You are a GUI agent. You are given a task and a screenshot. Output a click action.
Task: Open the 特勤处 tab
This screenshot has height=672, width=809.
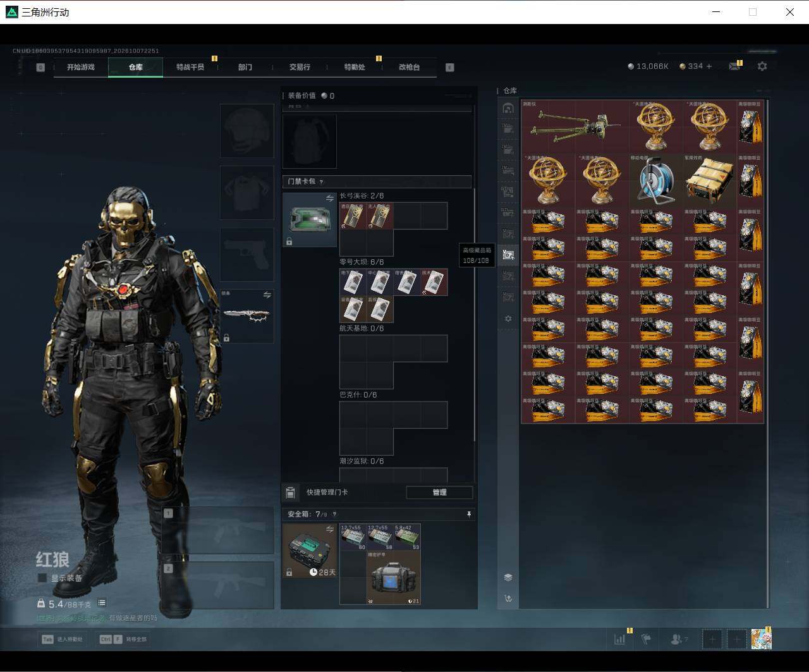[355, 67]
